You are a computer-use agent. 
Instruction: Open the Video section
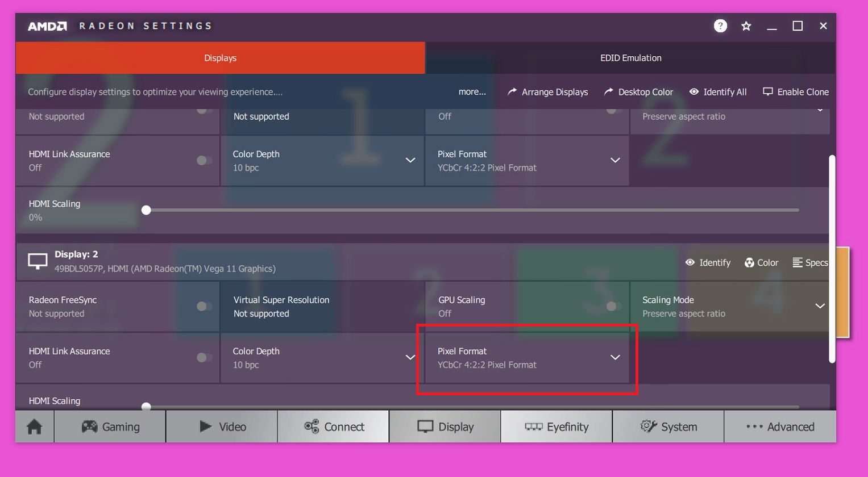pos(222,426)
